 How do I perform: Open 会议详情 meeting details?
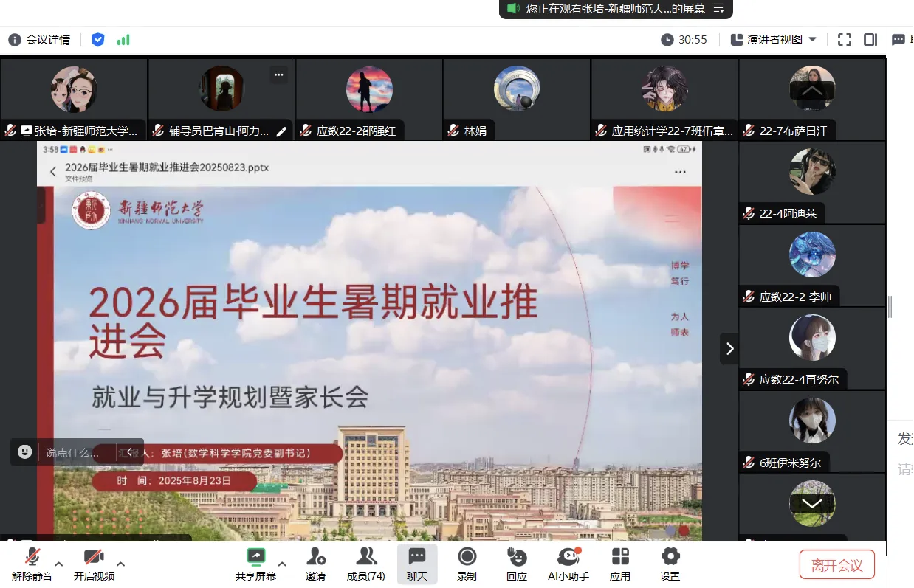pos(40,40)
